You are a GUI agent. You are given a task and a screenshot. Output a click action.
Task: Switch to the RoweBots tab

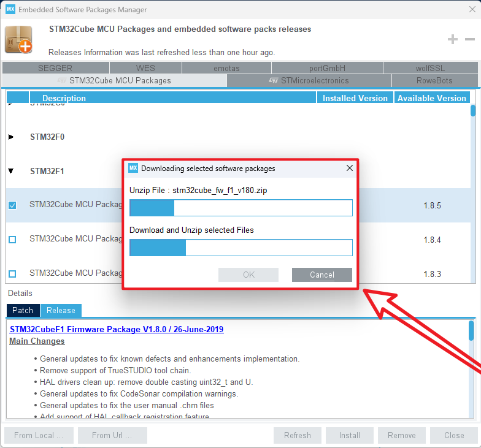coord(434,81)
